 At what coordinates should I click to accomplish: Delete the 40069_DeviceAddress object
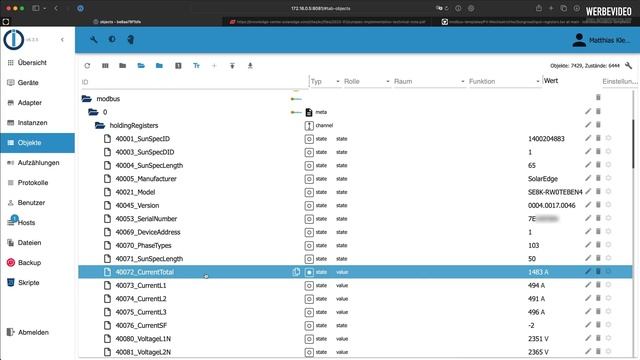tap(598, 231)
